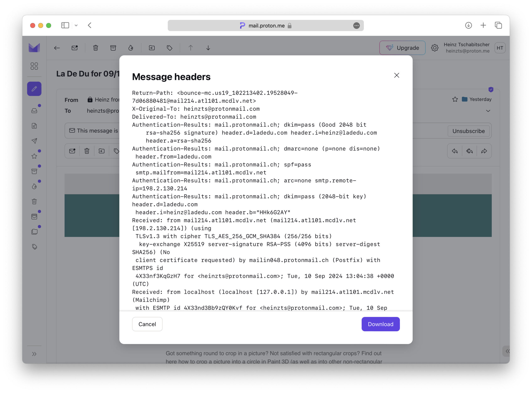Open Label as tag icon in top toolbar
The height and width of the screenshot is (393, 532).
(x=169, y=48)
